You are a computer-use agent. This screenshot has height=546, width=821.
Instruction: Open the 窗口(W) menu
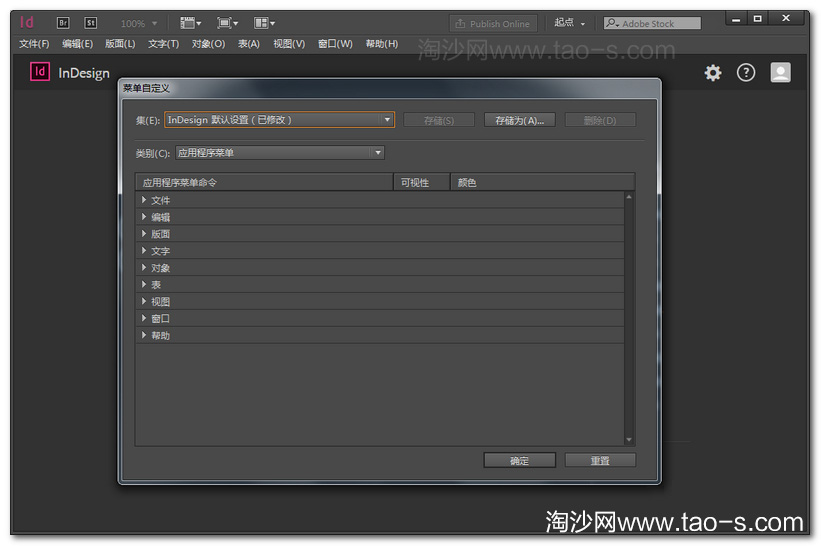335,44
